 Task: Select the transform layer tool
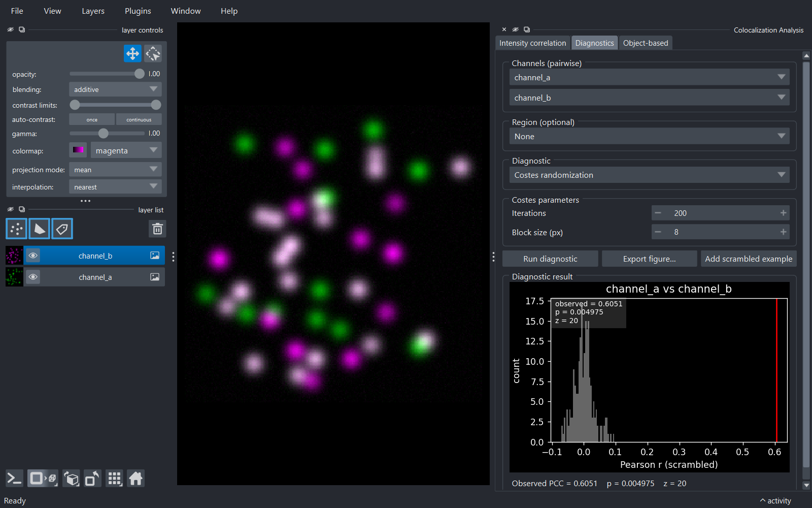click(x=153, y=53)
